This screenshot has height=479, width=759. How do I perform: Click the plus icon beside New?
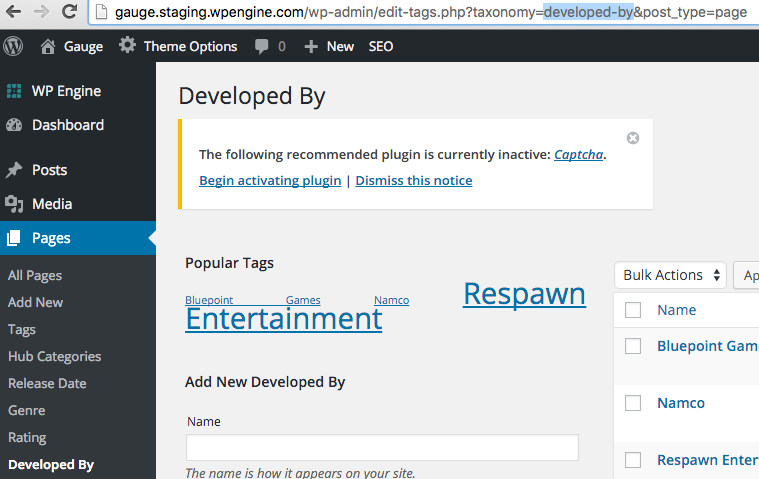tap(311, 46)
